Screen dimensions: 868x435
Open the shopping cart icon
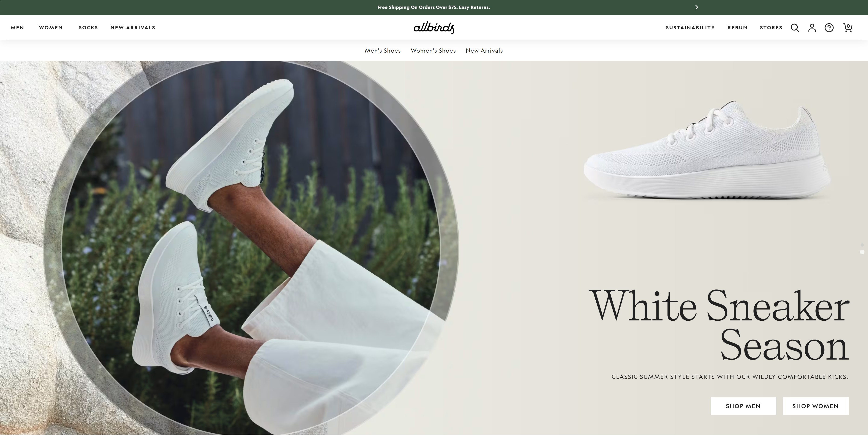(848, 27)
